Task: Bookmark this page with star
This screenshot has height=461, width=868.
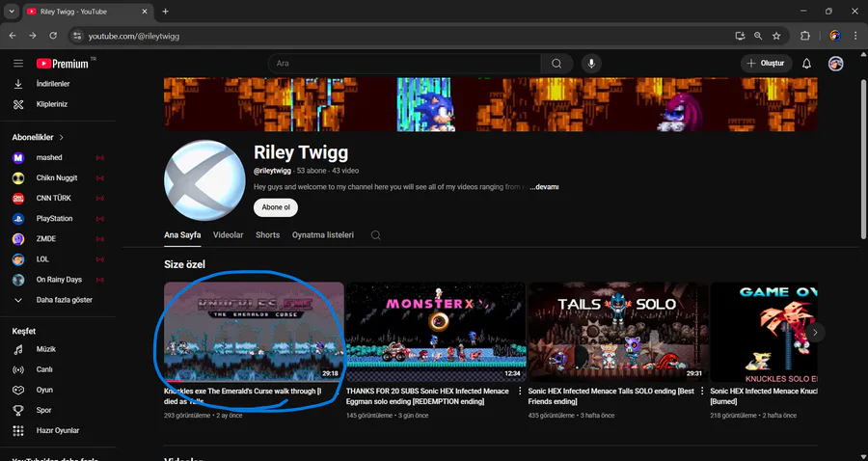Action: [x=776, y=36]
